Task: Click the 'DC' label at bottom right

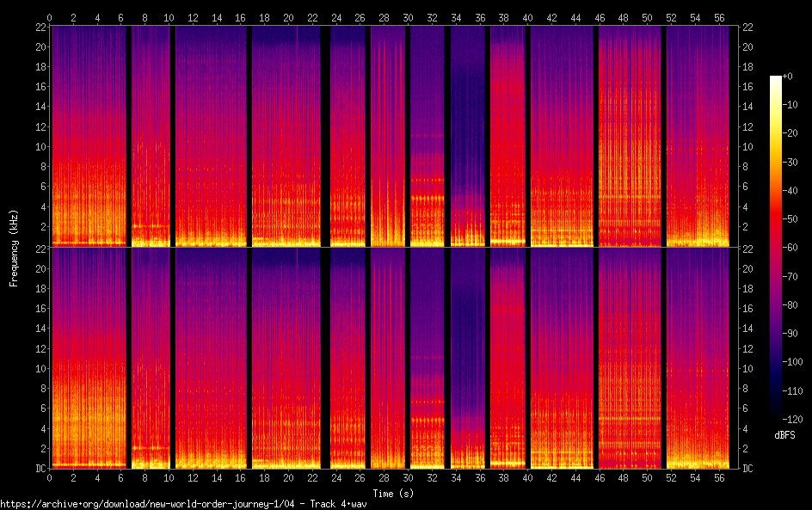Action: 748,469
